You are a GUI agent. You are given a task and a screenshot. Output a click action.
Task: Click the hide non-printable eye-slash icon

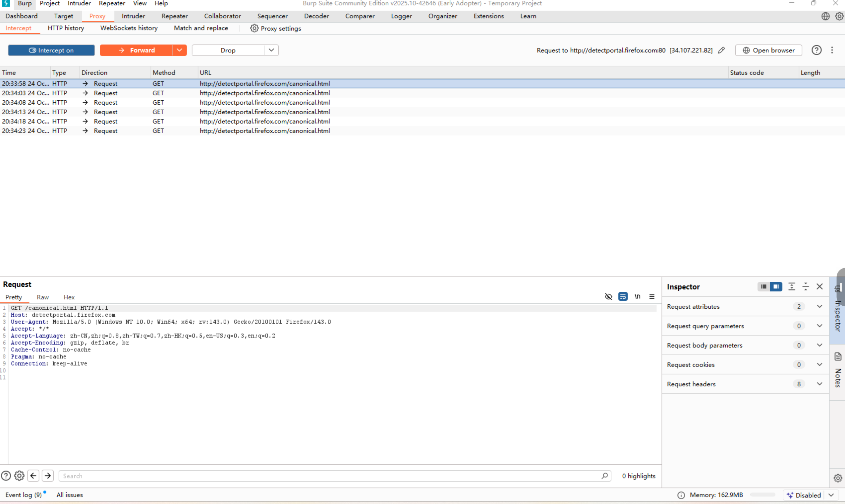pyautogui.click(x=608, y=296)
